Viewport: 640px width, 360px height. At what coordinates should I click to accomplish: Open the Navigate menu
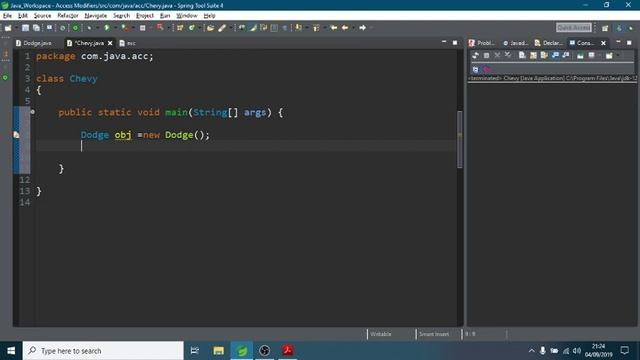(96, 16)
